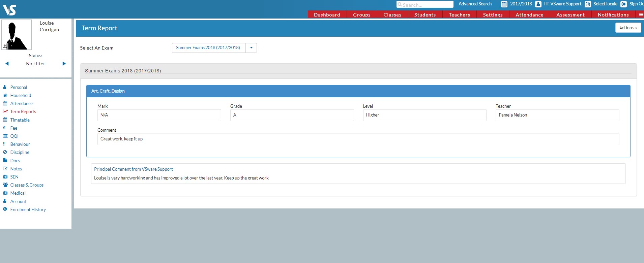The image size is (644, 263).
Task: Open the Account sidebar link
Action: pos(18,201)
